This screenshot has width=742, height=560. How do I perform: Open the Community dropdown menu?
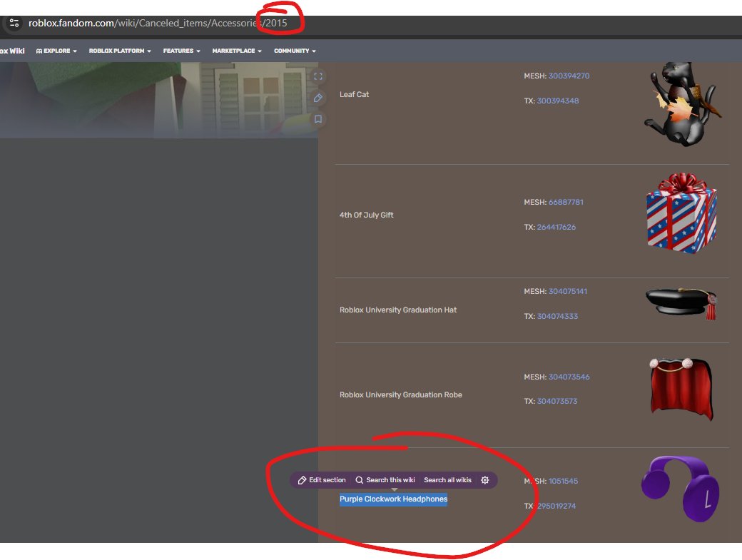(295, 51)
